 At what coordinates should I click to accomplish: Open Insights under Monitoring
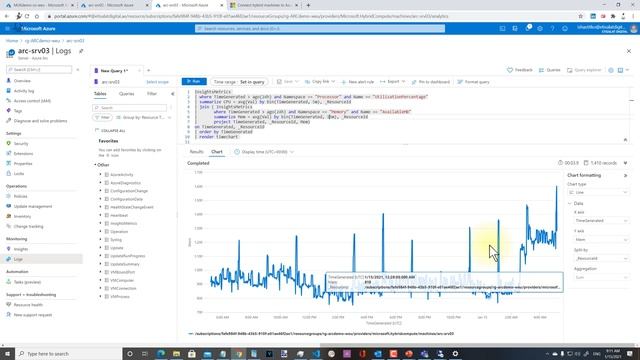[21, 249]
